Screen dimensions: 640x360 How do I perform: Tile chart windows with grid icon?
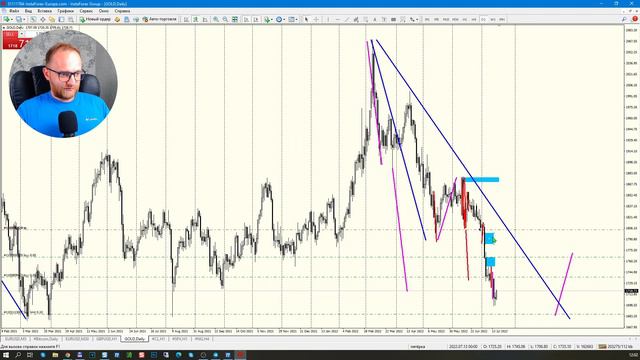tap(235, 19)
